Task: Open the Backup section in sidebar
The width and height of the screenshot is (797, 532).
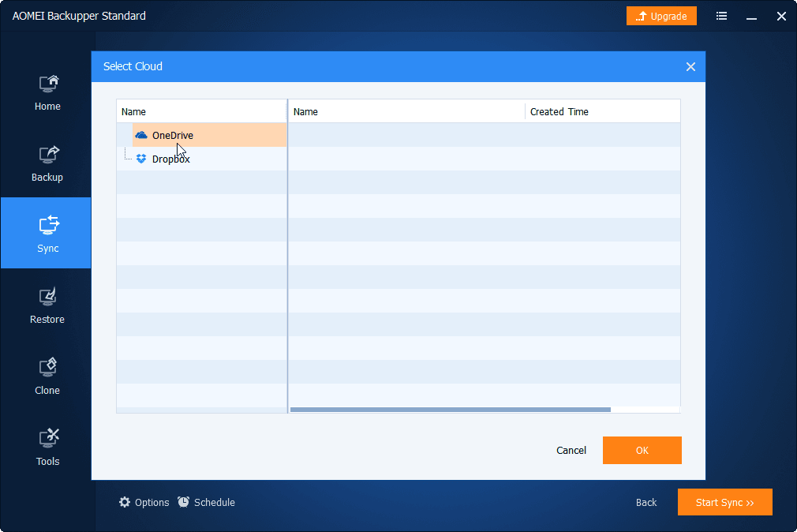Action: [47, 163]
